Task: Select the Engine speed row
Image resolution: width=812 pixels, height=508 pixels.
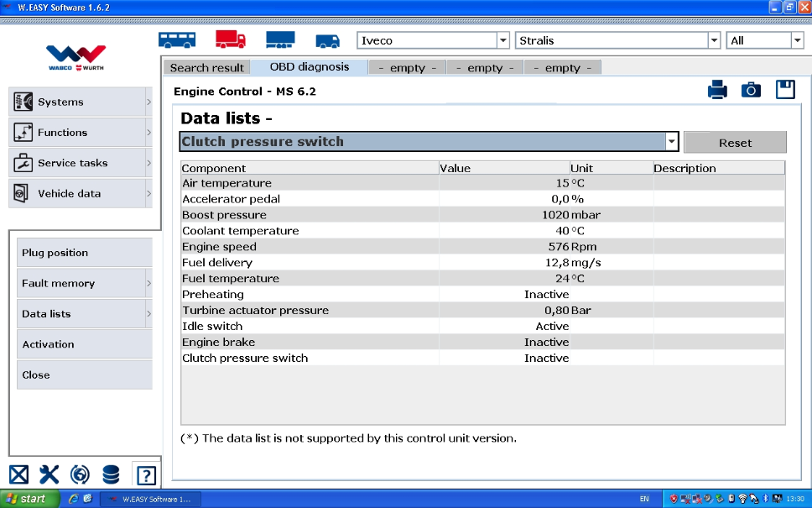Action: pyautogui.click(x=482, y=247)
